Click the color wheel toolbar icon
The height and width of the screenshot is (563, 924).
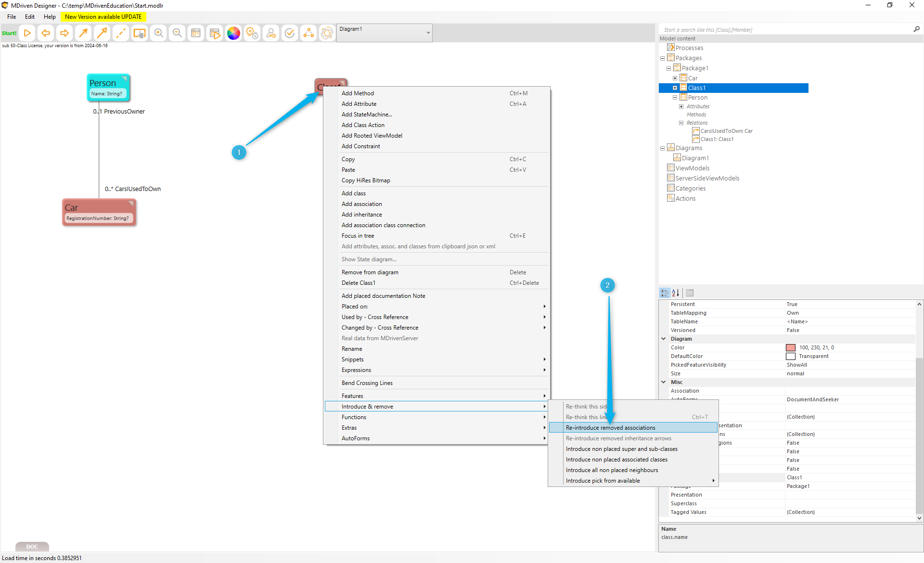tap(233, 33)
